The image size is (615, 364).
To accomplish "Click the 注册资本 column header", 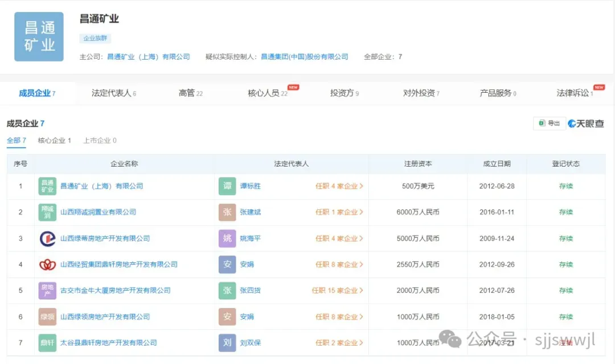I will click(418, 164).
